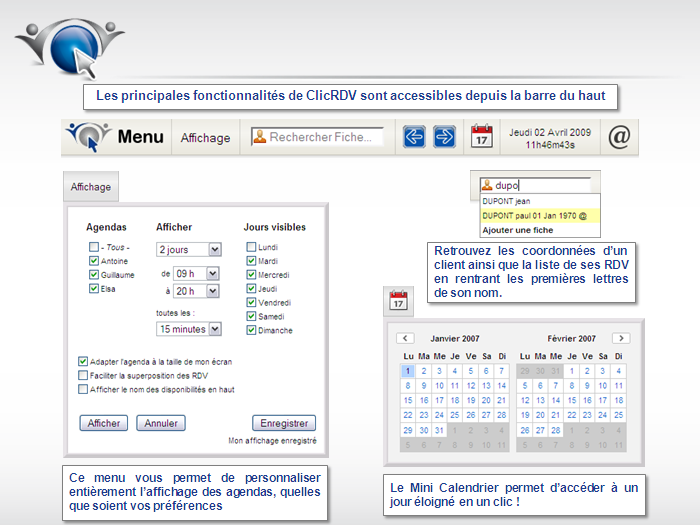Viewport: 700px width, 525px height.
Task: Select DUPONT paul 01 Jan 1970 suggestion
Action: click(540, 216)
